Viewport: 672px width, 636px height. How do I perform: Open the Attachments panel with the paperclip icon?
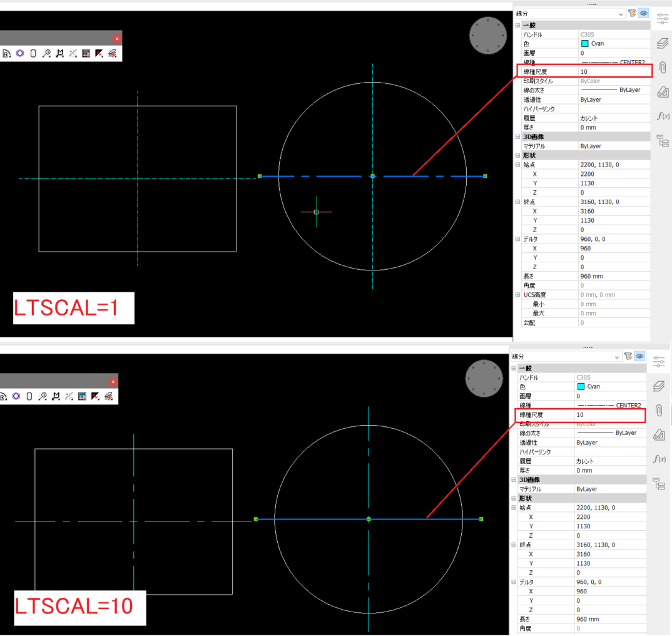pos(661,68)
